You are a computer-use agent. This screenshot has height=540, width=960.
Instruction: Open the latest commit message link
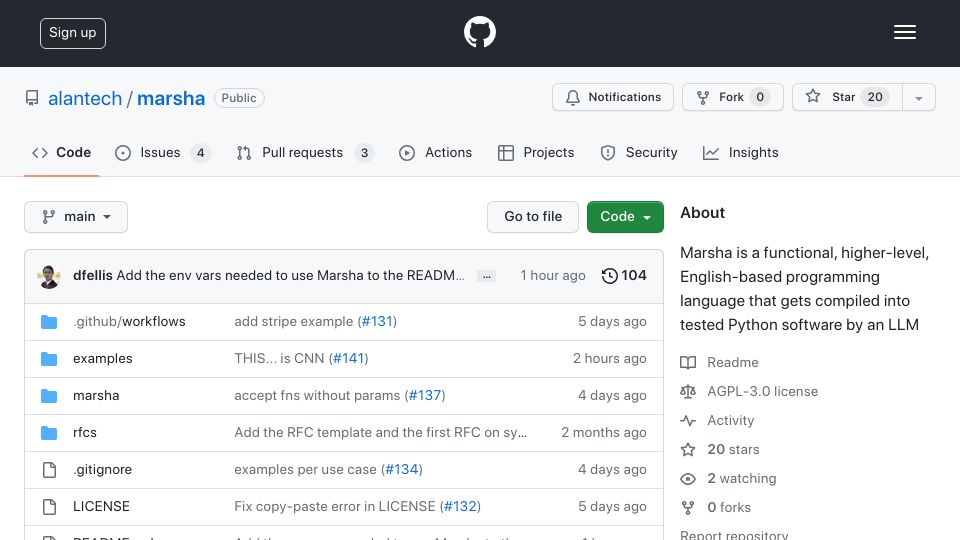290,276
